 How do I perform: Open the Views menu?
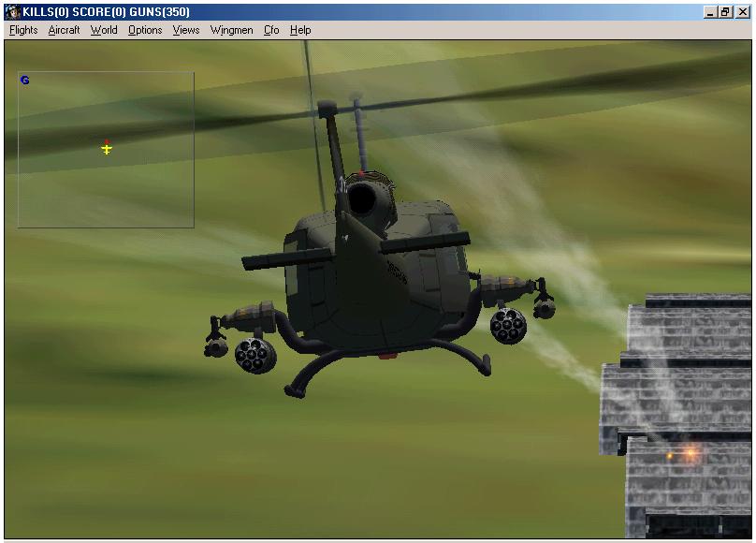tap(186, 30)
